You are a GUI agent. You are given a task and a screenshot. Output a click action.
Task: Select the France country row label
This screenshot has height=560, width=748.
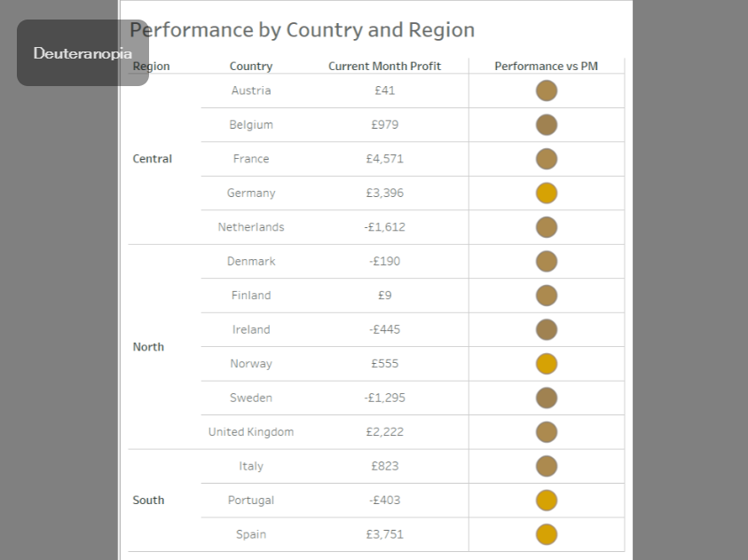[x=251, y=159]
